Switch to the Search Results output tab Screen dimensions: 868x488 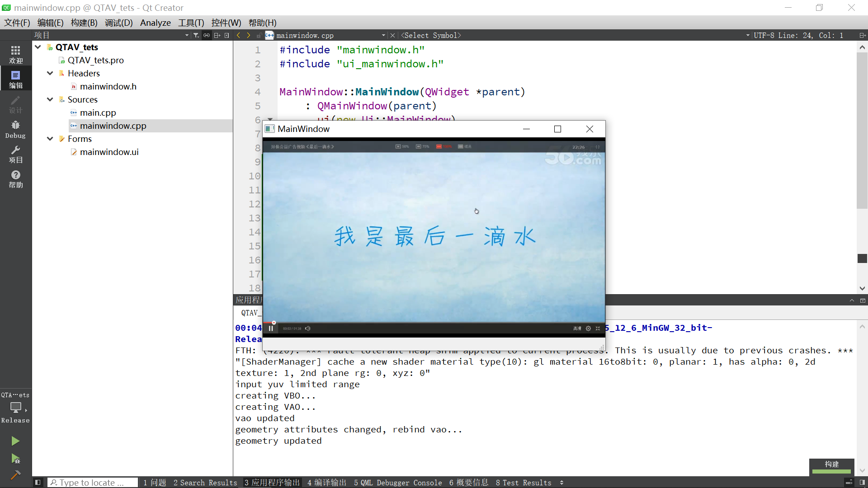coord(205,483)
